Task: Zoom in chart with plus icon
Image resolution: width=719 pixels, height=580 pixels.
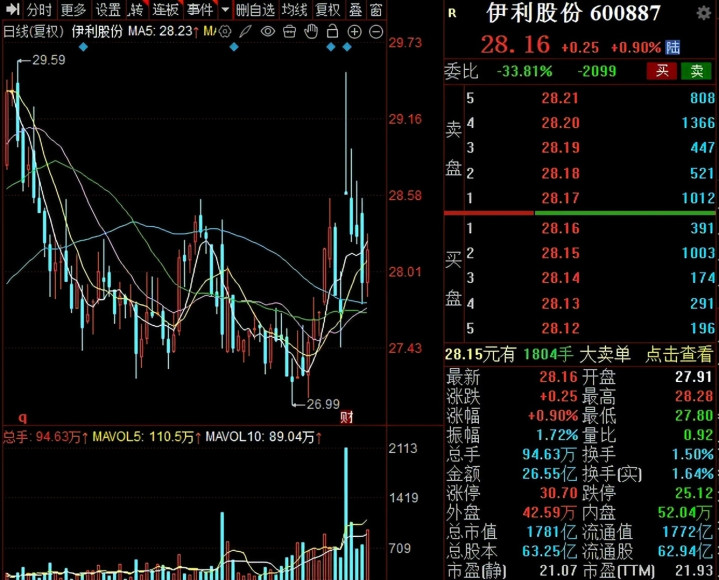Action: (354, 32)
